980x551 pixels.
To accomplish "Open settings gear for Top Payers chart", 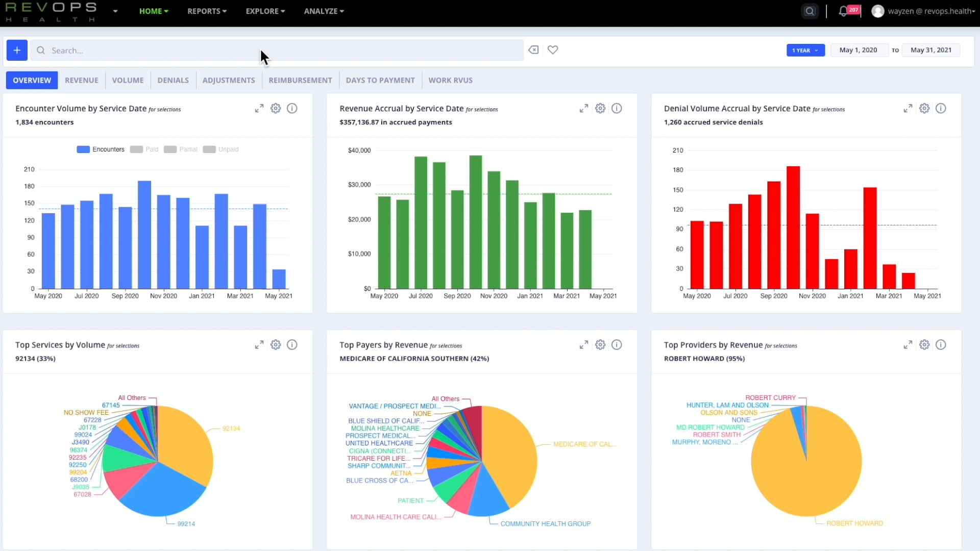I will 600,345.
